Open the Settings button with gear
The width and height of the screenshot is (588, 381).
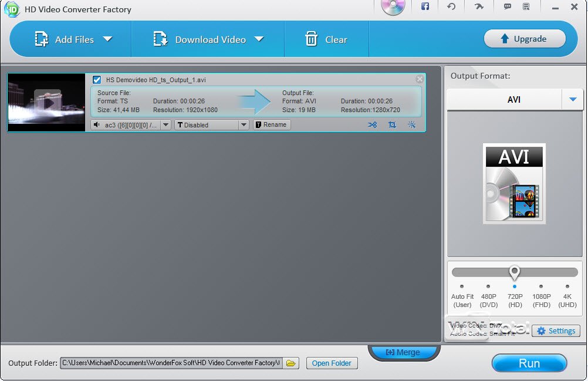coord(556,331)
